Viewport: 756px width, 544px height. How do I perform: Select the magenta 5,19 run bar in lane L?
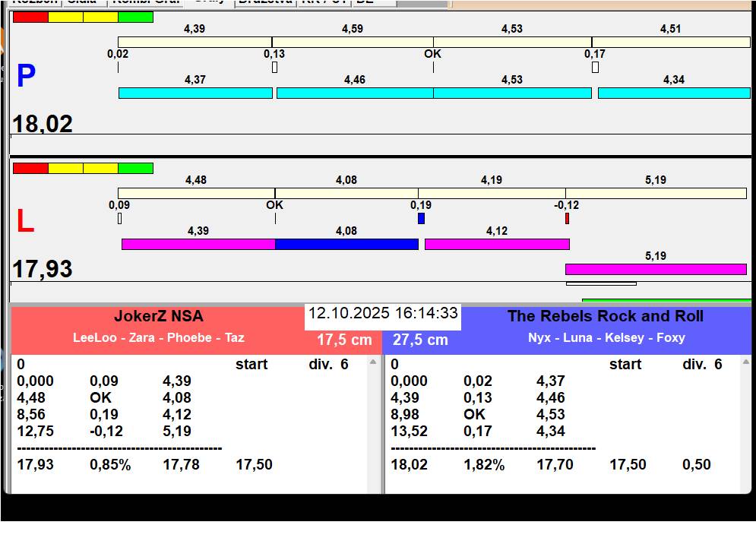point(656,269)
